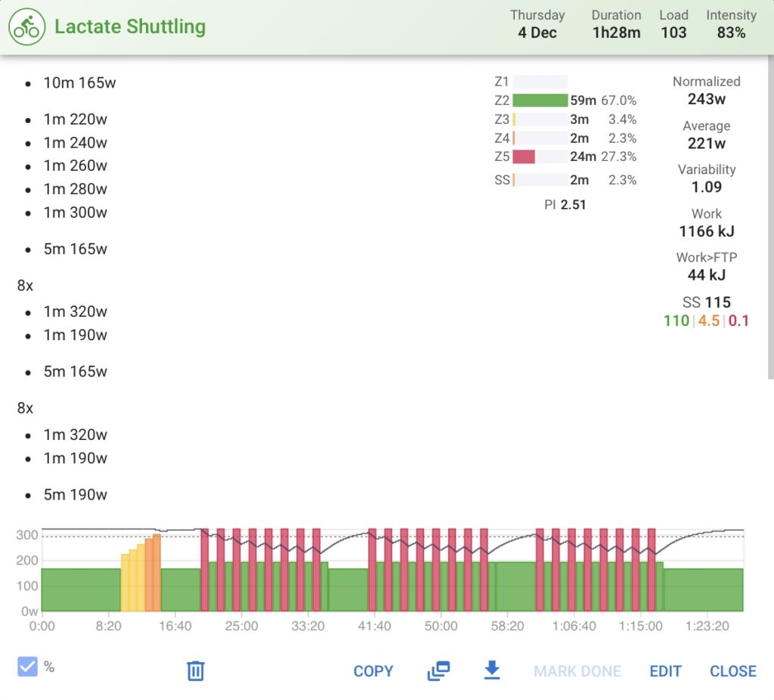
Task: Click the Z2 green zone bar
Action: tap(540, 100)
